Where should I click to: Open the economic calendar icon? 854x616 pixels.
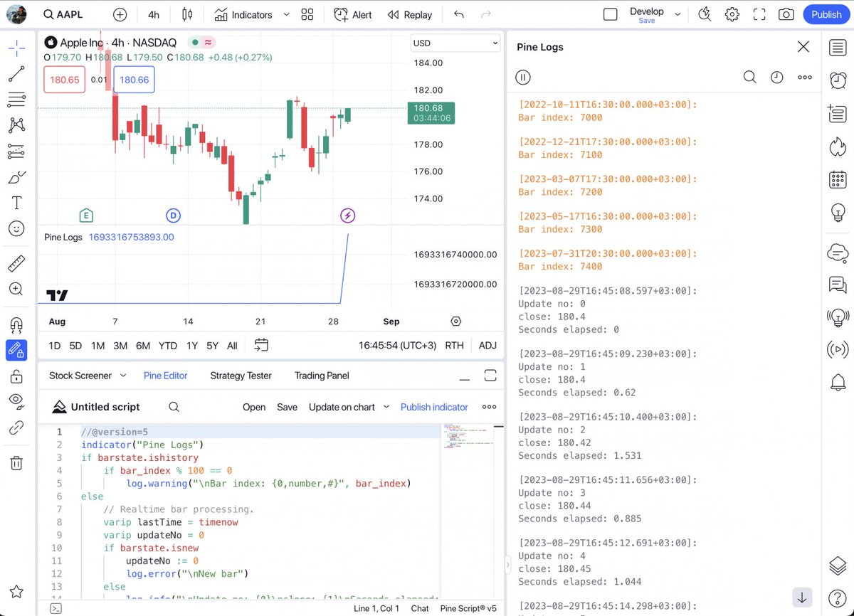pyautogui.click(x=838, y=179)
